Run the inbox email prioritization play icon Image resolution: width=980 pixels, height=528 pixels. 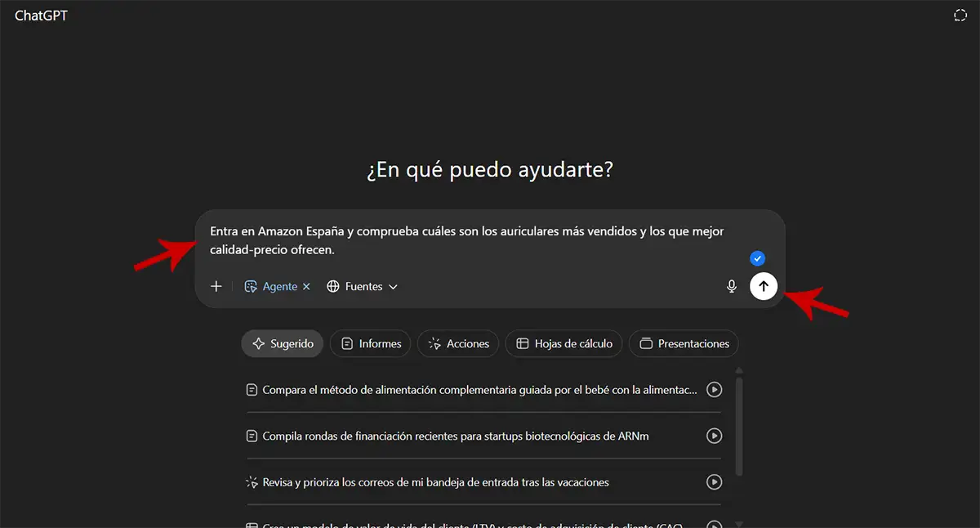click(714, 482)
